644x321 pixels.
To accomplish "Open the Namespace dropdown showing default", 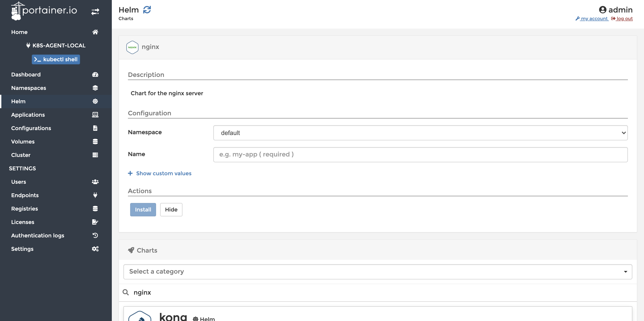I will click(x=420, y=133).
